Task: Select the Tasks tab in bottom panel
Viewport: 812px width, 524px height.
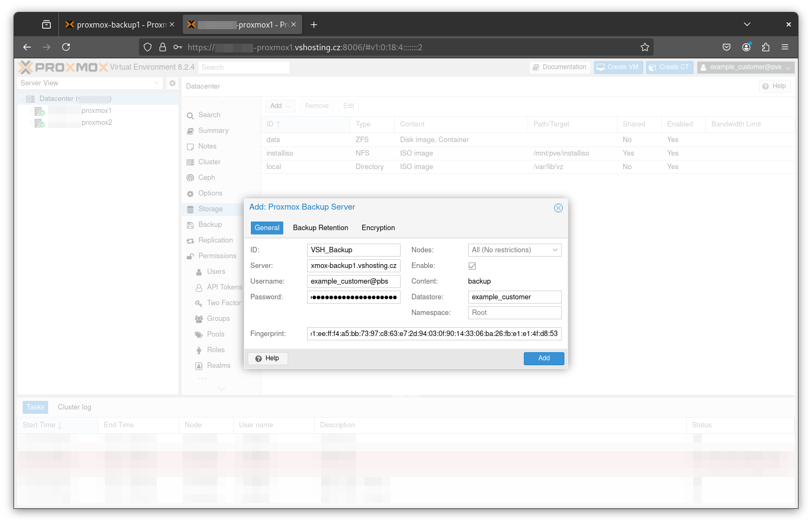Action: [x=35, y=407]
